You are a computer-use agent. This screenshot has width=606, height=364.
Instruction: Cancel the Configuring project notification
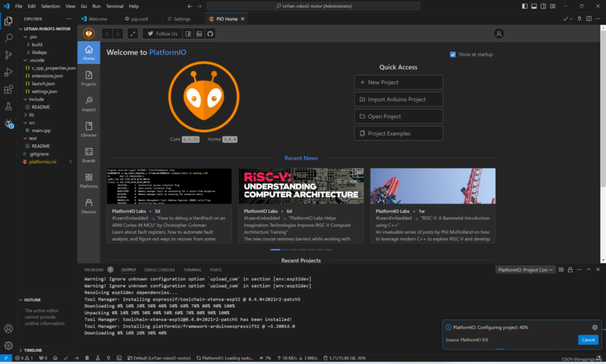point(588,340)
